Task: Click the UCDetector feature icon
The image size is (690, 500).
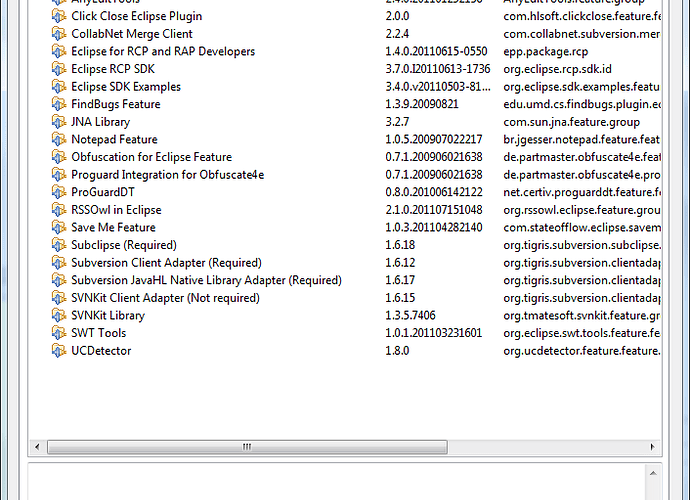Action: coord(59,351)
